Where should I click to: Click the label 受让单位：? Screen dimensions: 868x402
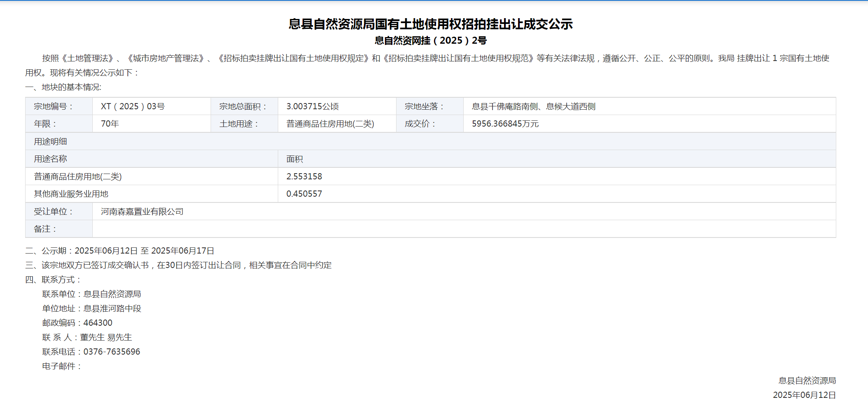(54, 212)
